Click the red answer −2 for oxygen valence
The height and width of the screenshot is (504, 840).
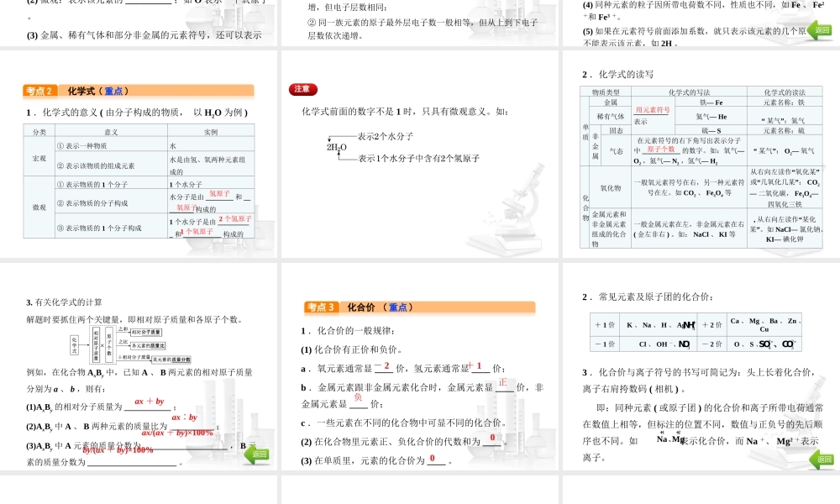382,365
